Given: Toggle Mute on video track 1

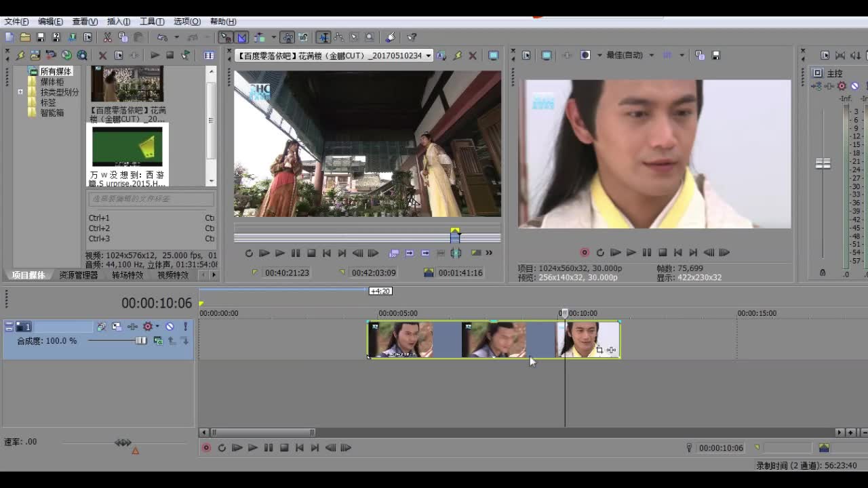Looking at the screenshot, I should 170,327.
